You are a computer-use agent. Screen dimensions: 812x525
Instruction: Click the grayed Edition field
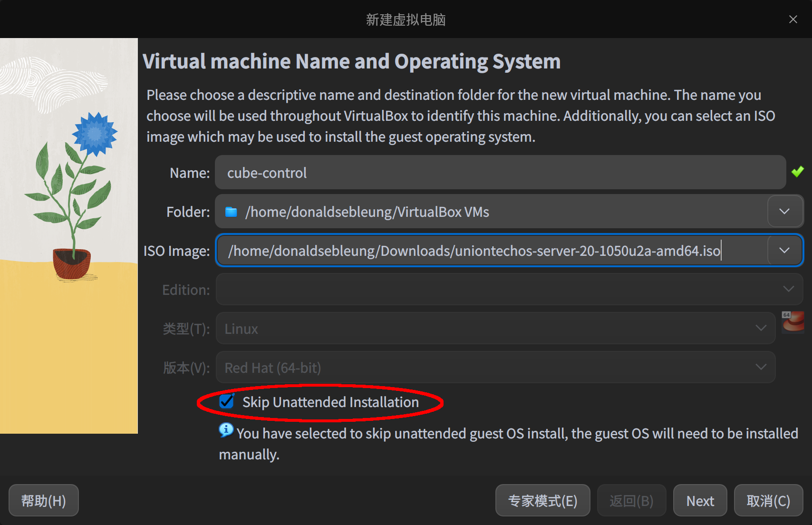(x=475, y=289)
